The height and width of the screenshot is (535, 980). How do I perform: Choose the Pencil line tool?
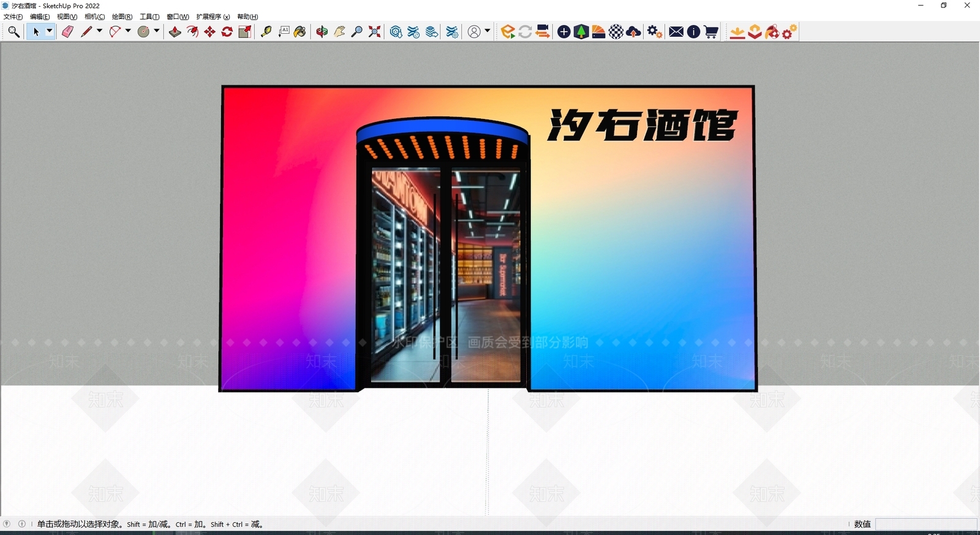click(x=86, y=32)
